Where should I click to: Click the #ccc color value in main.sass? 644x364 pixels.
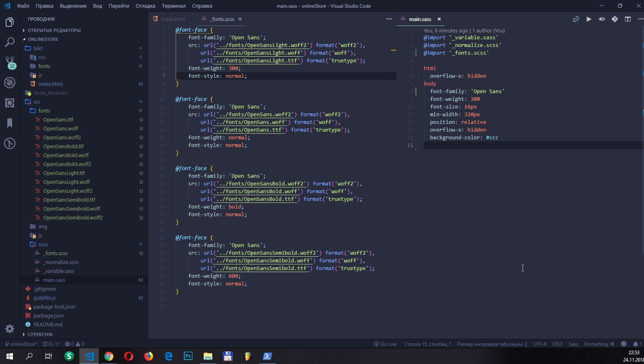click(492, 138)
